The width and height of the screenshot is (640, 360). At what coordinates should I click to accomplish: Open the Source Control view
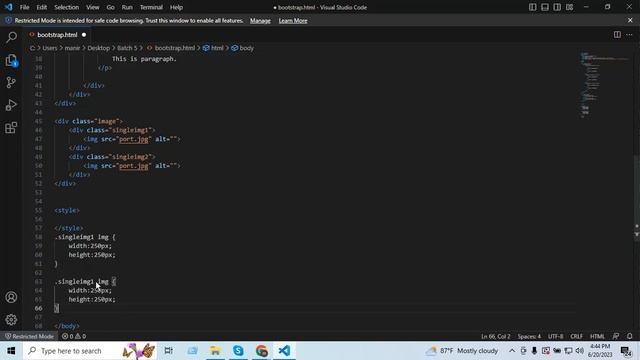[x=11, y=82]
